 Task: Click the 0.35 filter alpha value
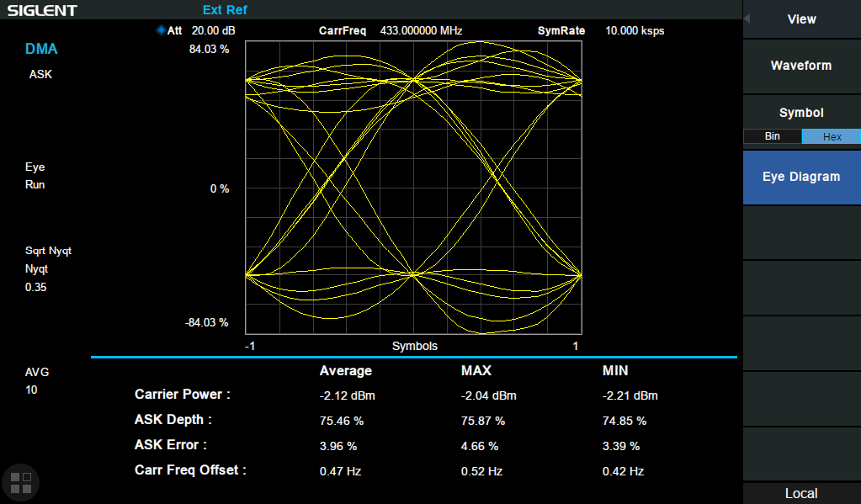tap(35, 287)
